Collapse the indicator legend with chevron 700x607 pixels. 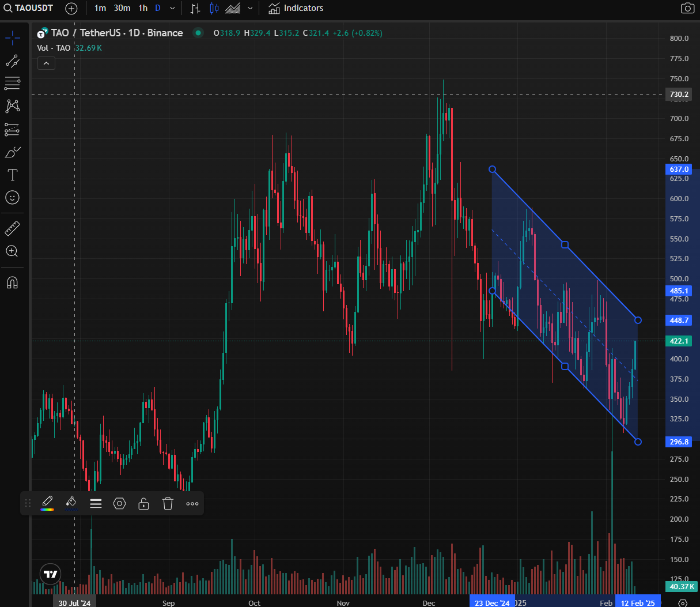coord(46,63)
